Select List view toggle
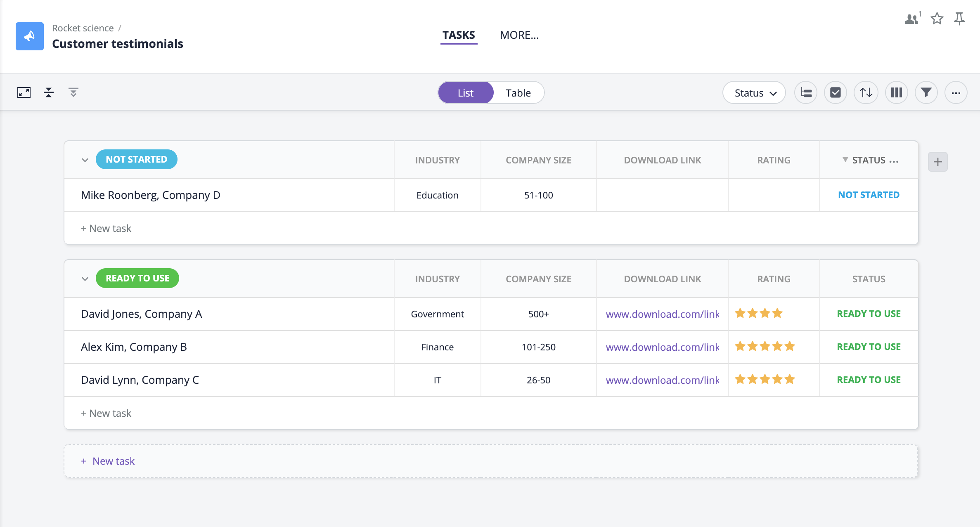980x527 pixels. click(x=465, y=93)
